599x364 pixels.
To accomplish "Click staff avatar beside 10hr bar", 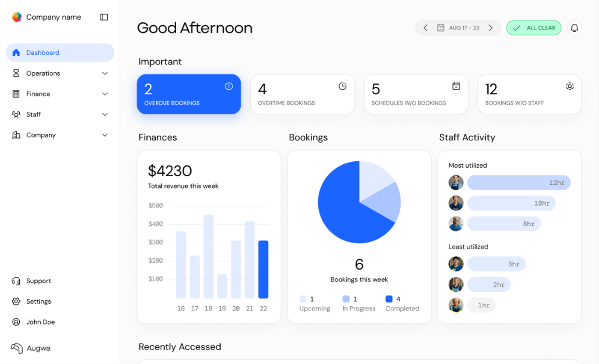I will coord(456,203).
